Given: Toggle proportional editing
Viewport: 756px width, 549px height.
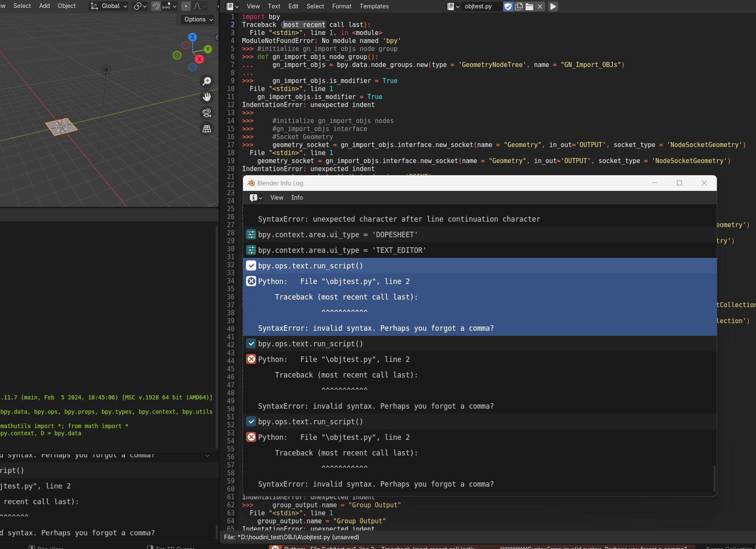Looking at the screenshot, I should pyautogui.click(x=186, y=6).
